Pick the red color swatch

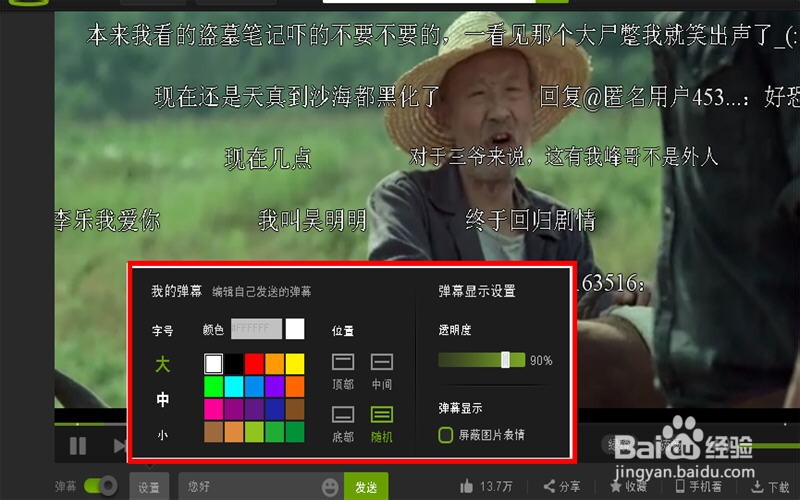pyautogui.click(x=254, y=364)
